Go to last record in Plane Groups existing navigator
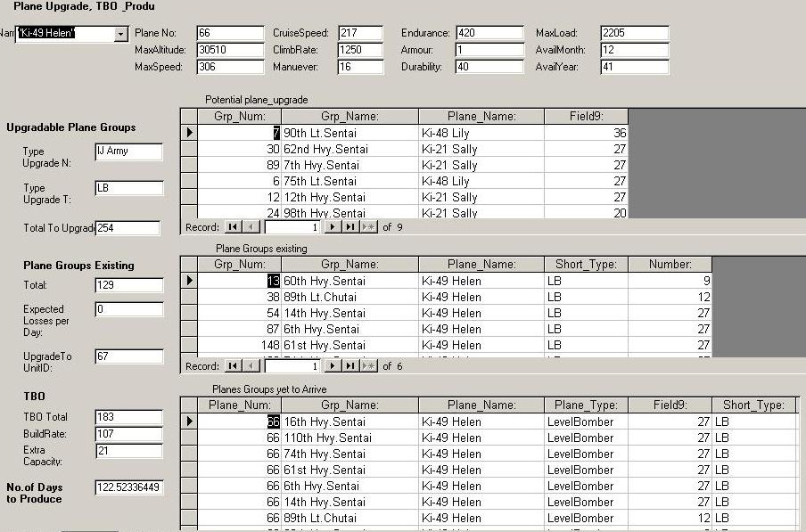Viewport: 806px width, 532px height. 350,366
